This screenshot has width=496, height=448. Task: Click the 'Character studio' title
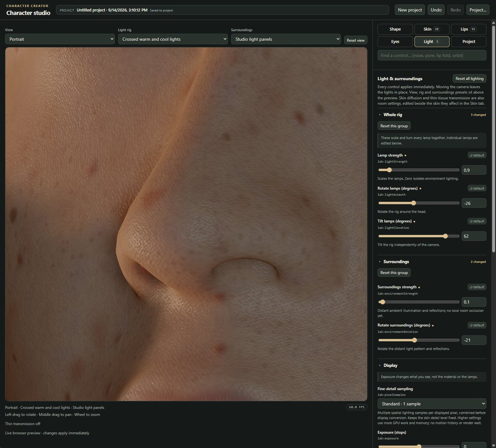pos(28,13)
